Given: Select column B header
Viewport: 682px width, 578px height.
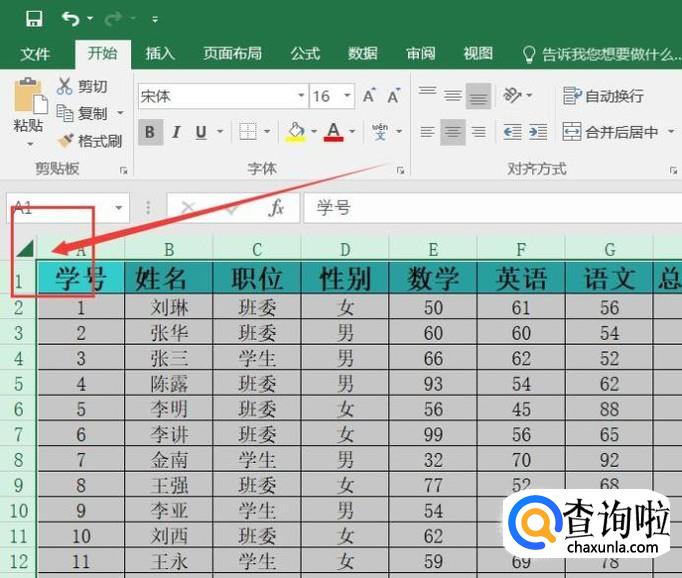Looking at the screenshot, I should pos(169,250).
